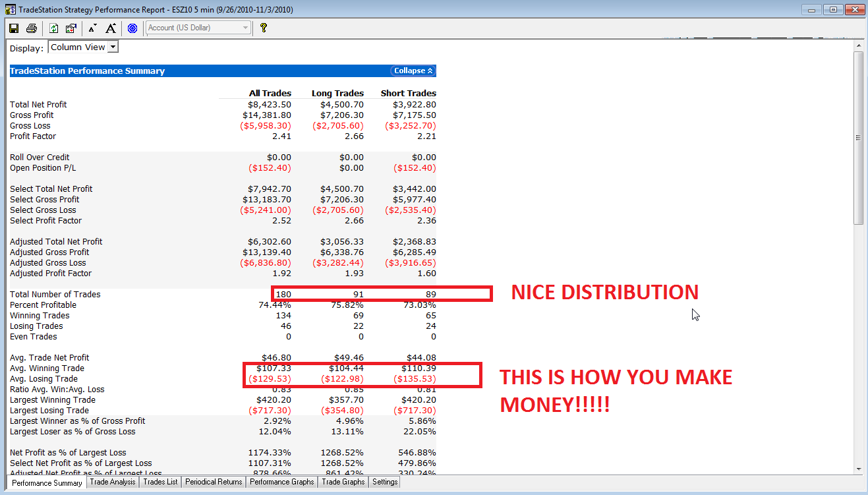Select the Total Number of Trades label
The width and height of the screenshot is (868, 495).
[55, 294]
